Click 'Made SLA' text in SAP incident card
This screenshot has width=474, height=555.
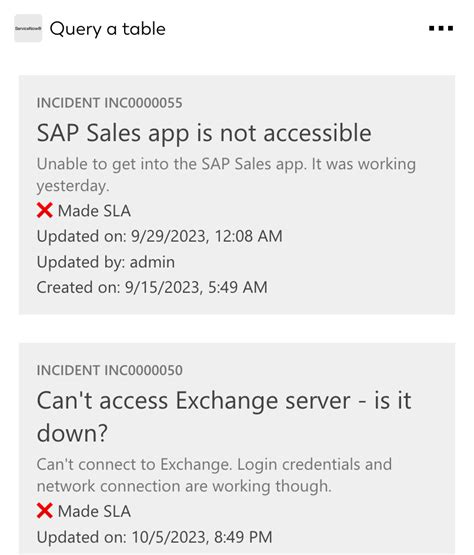click(x=95, y=211)
